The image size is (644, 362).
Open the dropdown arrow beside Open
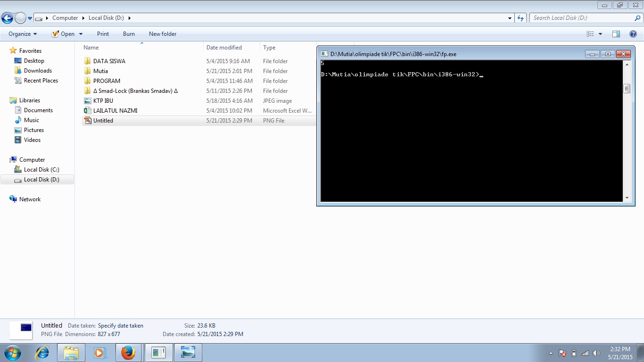click(x=81, y=34)
